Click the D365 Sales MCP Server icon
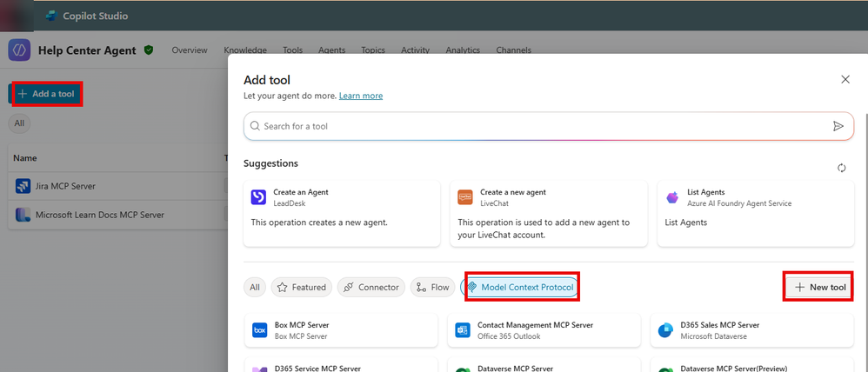868x372 pixels. click(665, 330)
